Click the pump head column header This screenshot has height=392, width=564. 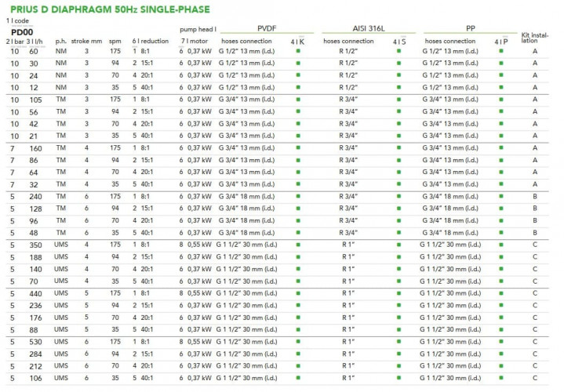[197, 27]
